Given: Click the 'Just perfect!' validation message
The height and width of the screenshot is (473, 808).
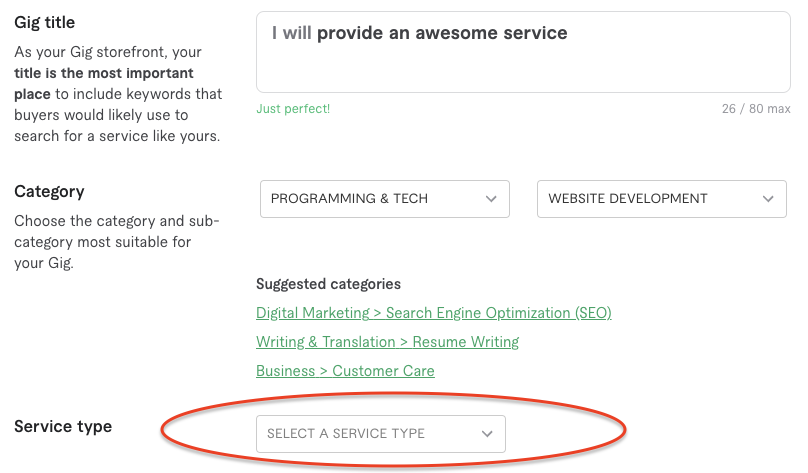Looking at the screenshot, I should [x=293, y=108].
